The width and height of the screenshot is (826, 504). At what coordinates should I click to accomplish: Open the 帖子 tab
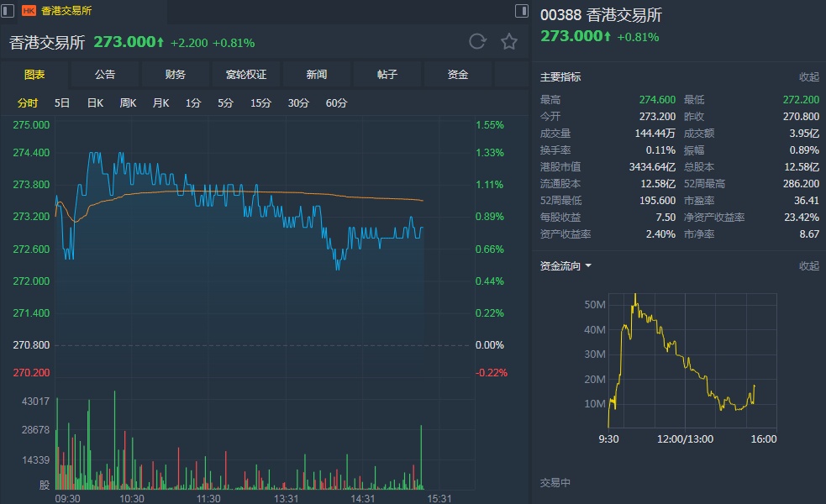point(387,74)
